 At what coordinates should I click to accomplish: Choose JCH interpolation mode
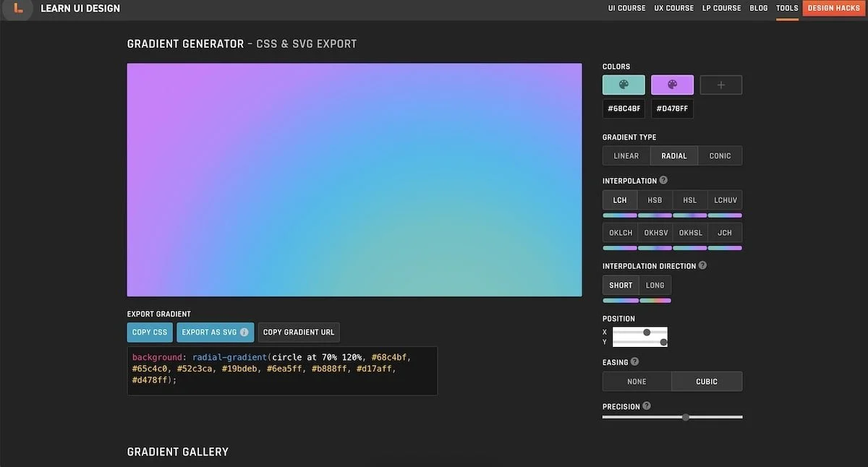(725, 233)
